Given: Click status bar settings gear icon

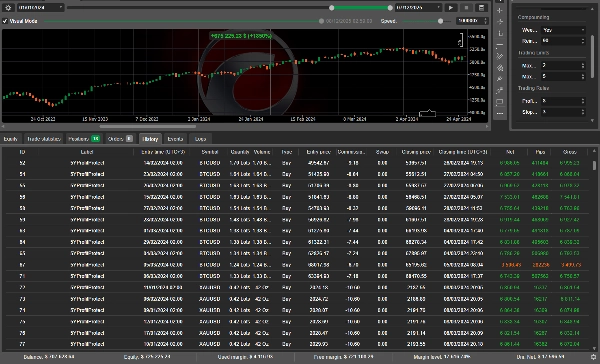Looking at the screenshot, I should (593, 357).
